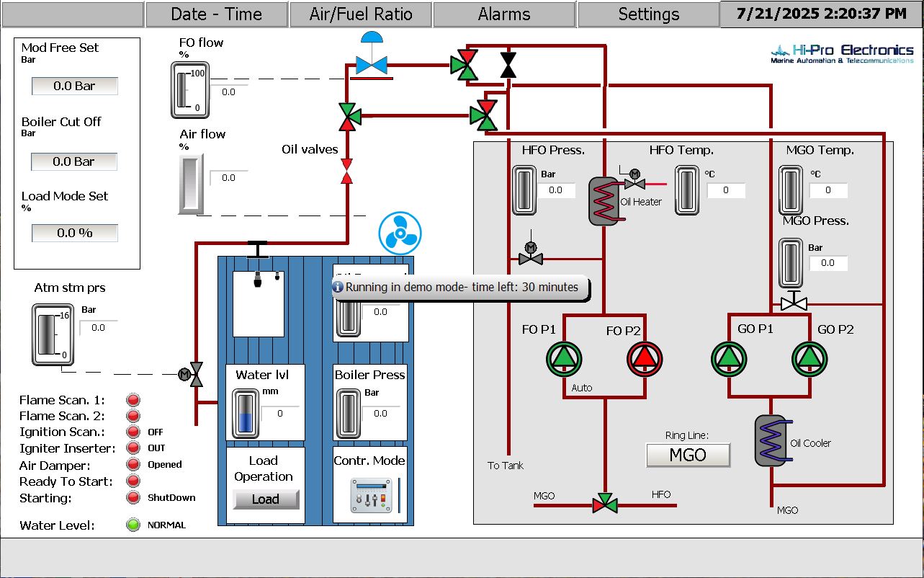
Task: Click the Atm stm prs gauge
Action: pyautogui.click(x=53, y=334)
